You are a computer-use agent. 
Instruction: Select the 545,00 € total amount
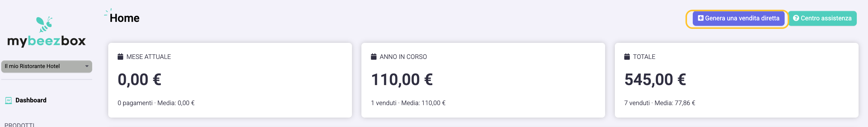(x=655, y=80)
